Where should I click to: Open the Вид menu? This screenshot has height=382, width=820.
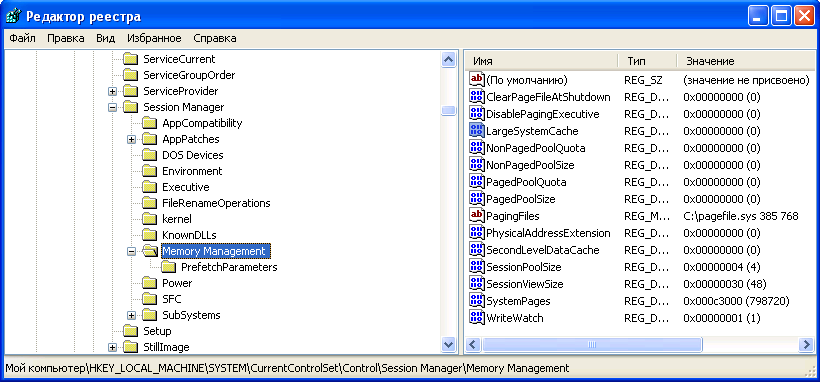[105, 38]
